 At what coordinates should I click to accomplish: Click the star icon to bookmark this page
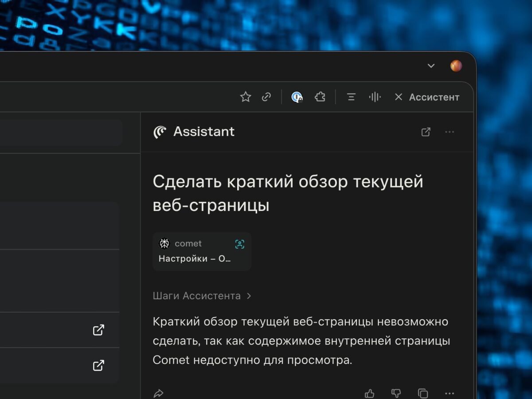245,97
